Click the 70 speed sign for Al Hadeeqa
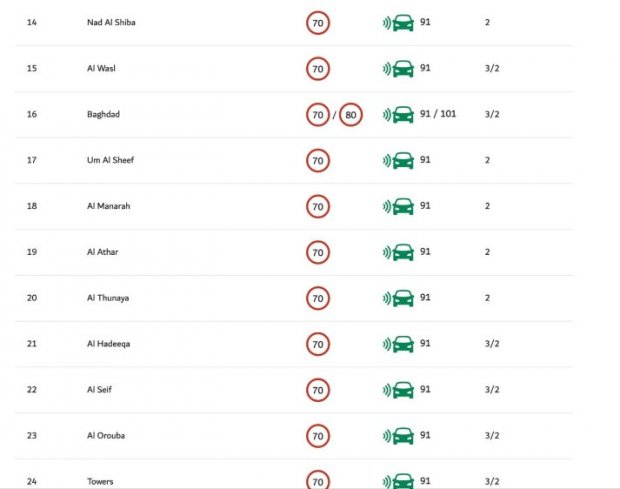This screenshot has width=620, height=489. pos(318,344)
